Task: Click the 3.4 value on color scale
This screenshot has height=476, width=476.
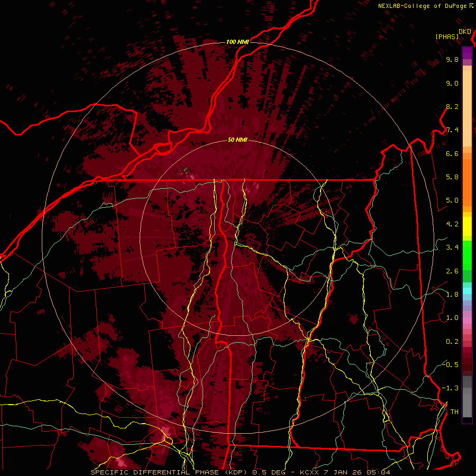Action: tap(452, 248)
